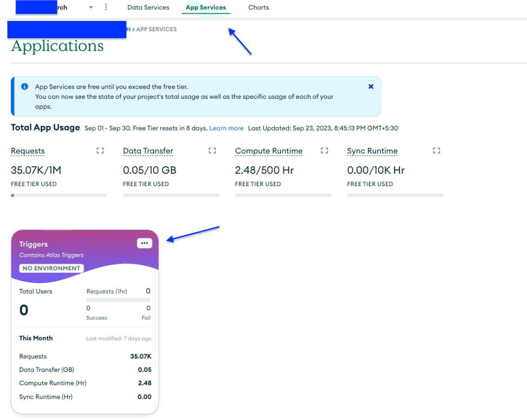The height and width of the screenshot is (420, 527).
Task: Click the vertical ellipsis project options icon
Action: pyautogui.click(x=106, y=7)
